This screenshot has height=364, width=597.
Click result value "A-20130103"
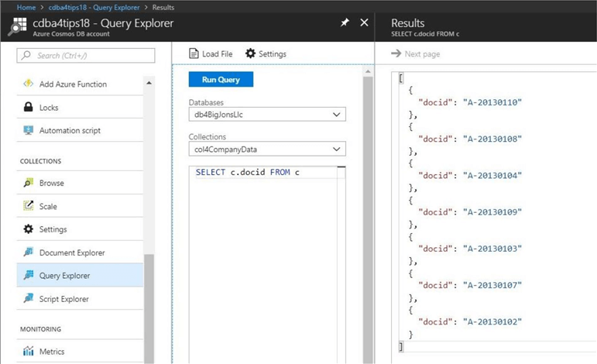coord(492,249)
